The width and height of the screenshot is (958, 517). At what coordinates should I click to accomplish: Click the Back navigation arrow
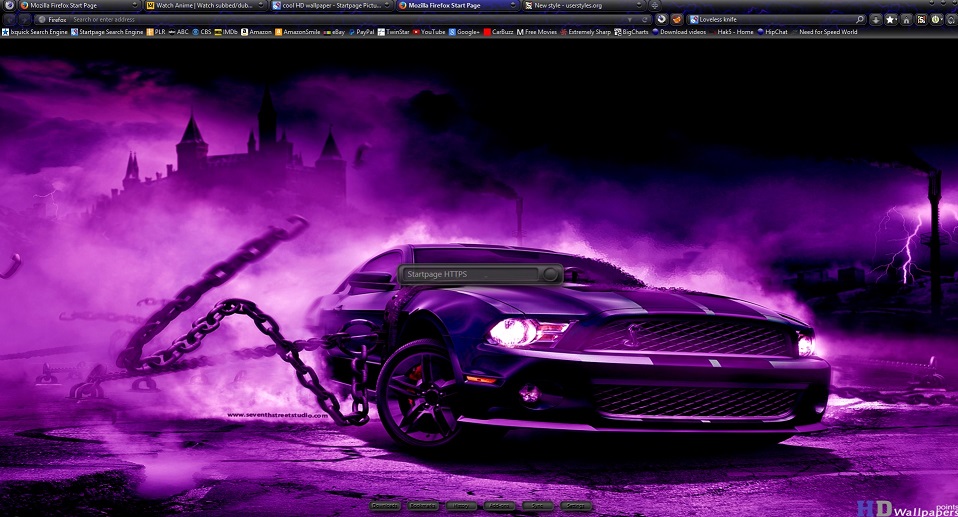tap(10, 20)
